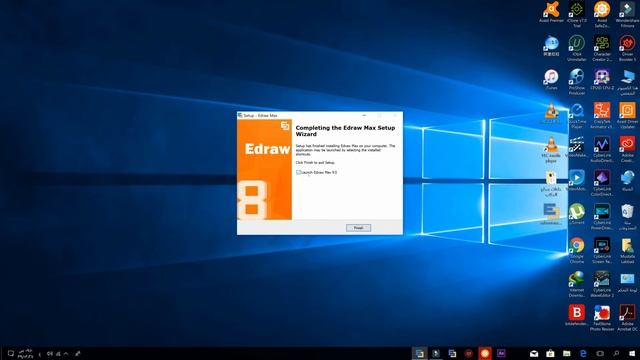Show hidden system tray icons chevron
This screenshot has width=640, height=360.
click(66, 354)
